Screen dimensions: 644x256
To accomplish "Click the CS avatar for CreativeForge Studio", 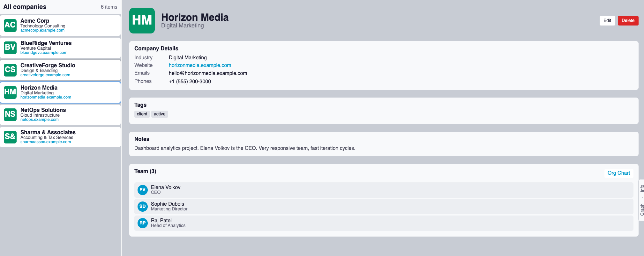I will coord(10,70).
